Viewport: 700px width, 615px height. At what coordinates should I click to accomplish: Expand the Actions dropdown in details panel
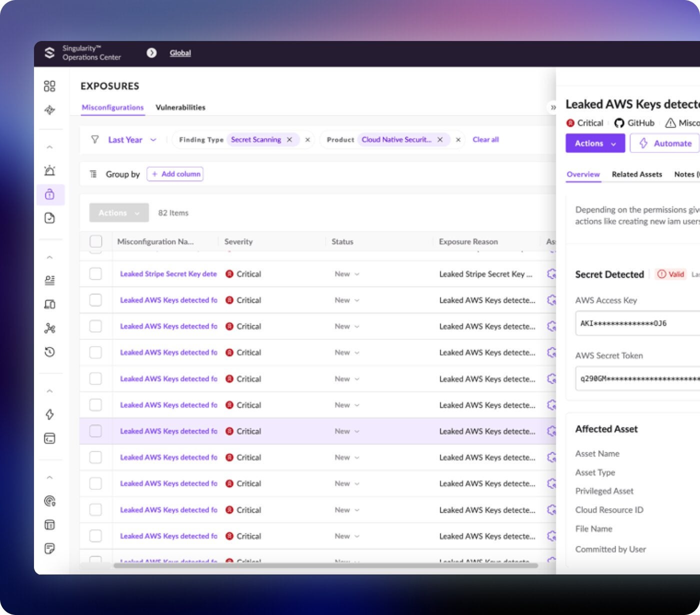[595, 143]
